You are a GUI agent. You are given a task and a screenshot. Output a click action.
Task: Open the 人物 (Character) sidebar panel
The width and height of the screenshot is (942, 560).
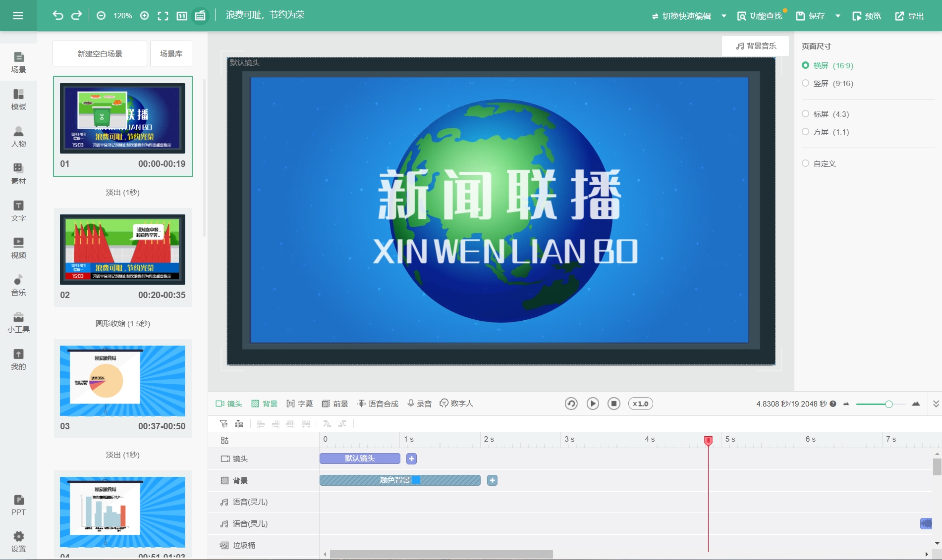pos(18,137)
